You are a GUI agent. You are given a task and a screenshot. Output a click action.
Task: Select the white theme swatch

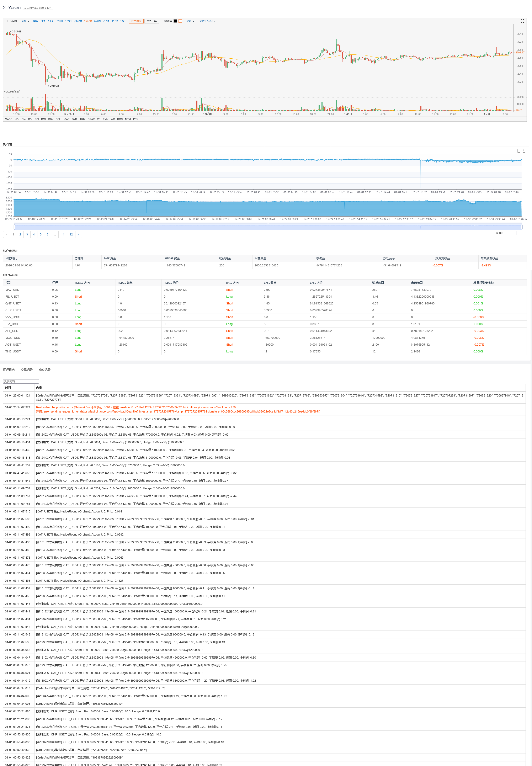click(180, 21)
